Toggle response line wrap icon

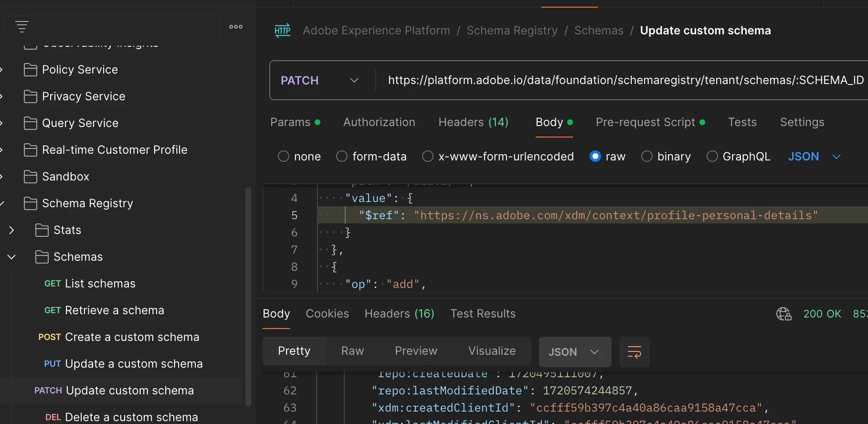tap(635, 352)
